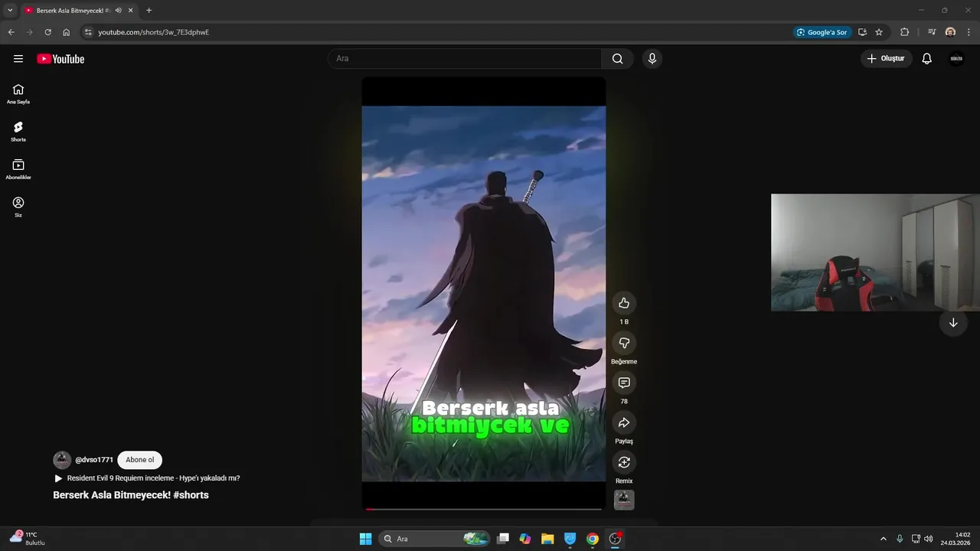Open the comments showing 78
Viewport: 980px width, 551px height.
(x=624, y=383)
